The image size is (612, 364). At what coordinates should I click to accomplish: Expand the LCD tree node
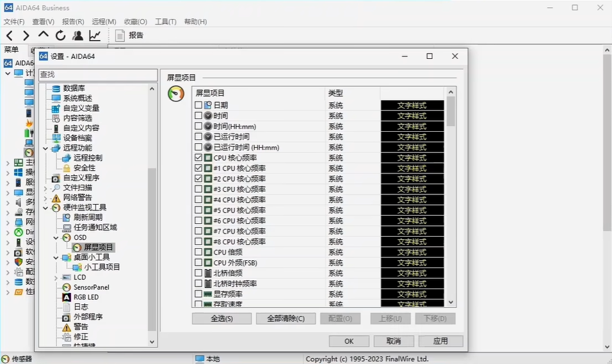click(x=56, y=278)
